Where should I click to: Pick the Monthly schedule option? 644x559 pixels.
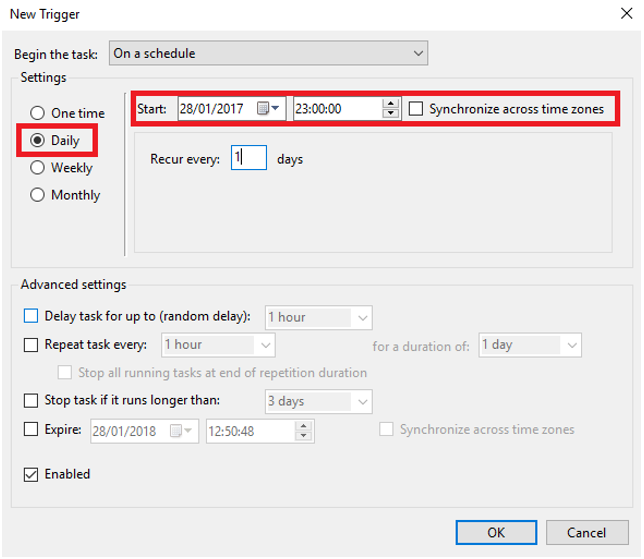(x=38, y=195)
